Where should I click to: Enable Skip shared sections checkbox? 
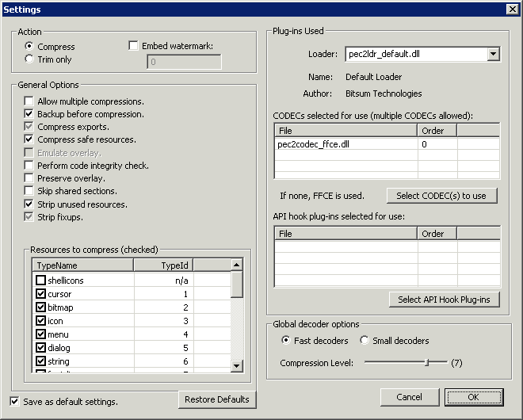(29, 191)
